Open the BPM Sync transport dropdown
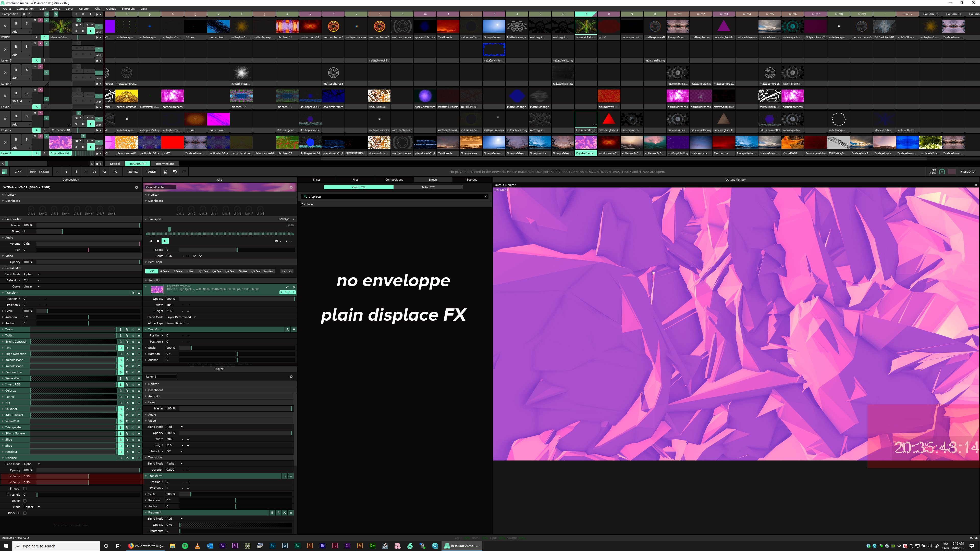The width and height of the screenshot is (980, 551). click(x=286, y=219)
